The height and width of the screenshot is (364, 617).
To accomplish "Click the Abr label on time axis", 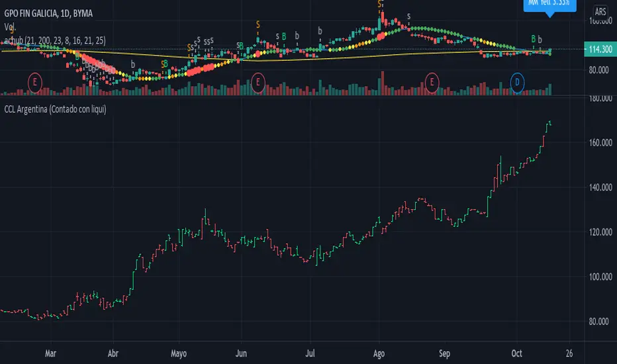I will point(113,353).
